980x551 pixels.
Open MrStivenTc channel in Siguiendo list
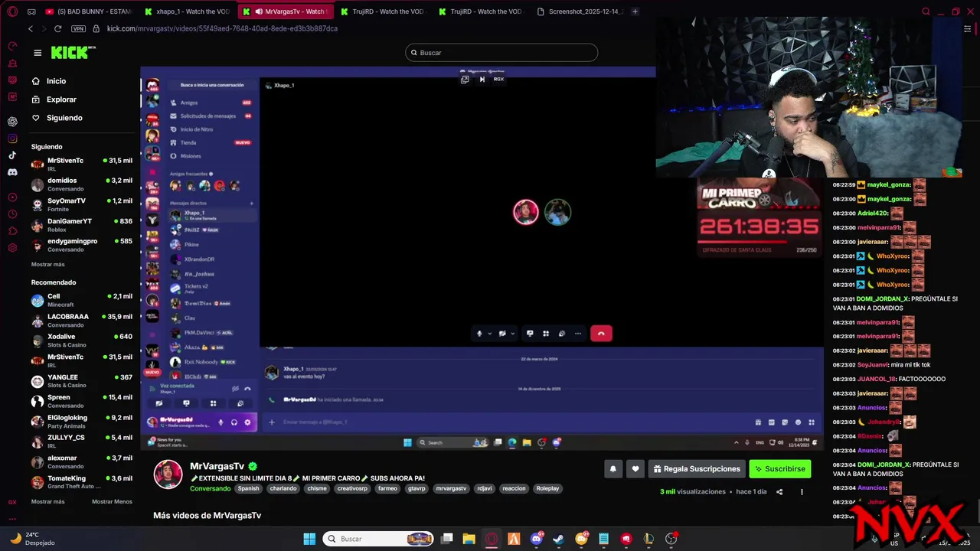click(x=81, y=164)
